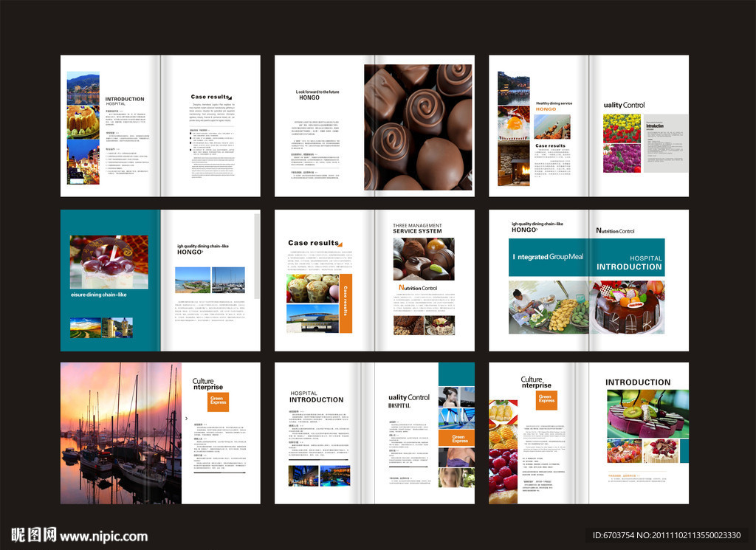Click the large chocolate swirl candies photo
Viewport: 756px width, 550px height.
(418, 127)
